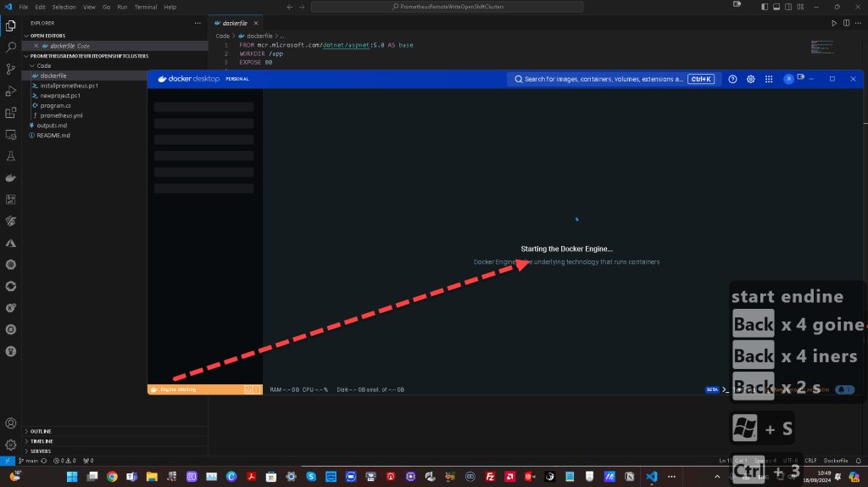Open the Docker whale view in activity bar
This screenshot has height=487, width=868.
(10, 178)
